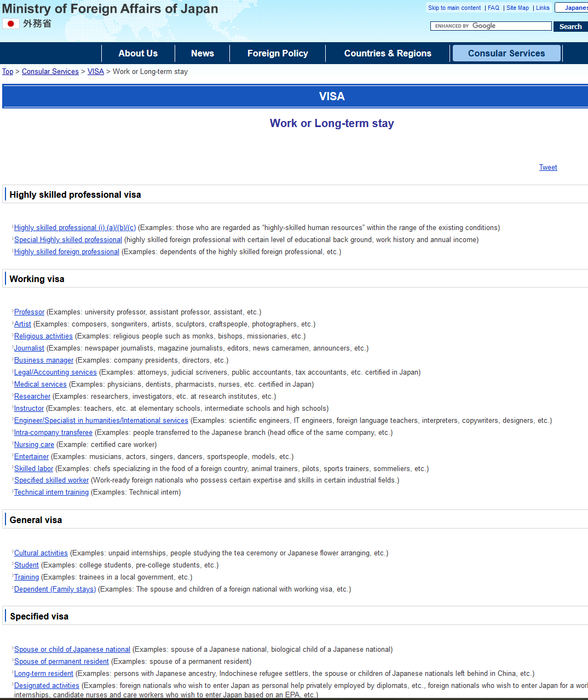The image size is (588, 700).
Task: Select the Consular Services tab
Action: pyautogui.click(x=506, y=53)
